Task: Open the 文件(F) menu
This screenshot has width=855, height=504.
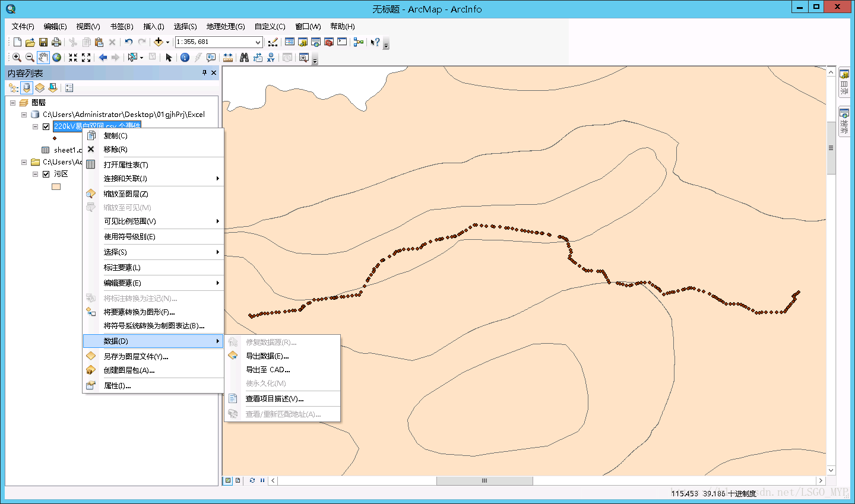Action: coord(23,27)
